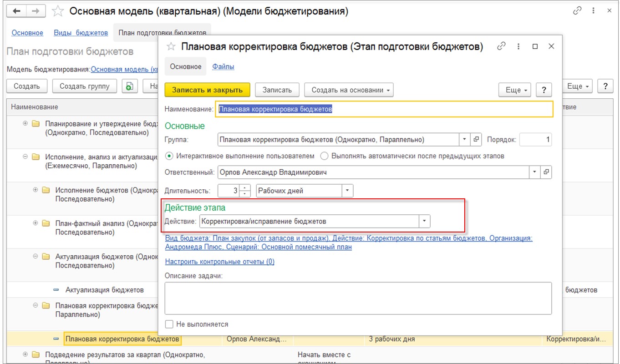Click the folder icon of План-фактный анализ
This screenshot has width=620, height=364.
46,223
